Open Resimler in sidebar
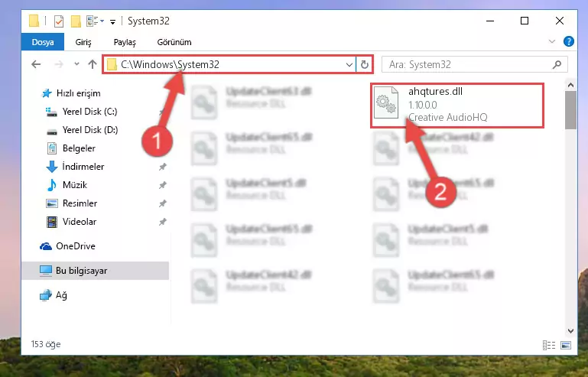 click(80, 203)
